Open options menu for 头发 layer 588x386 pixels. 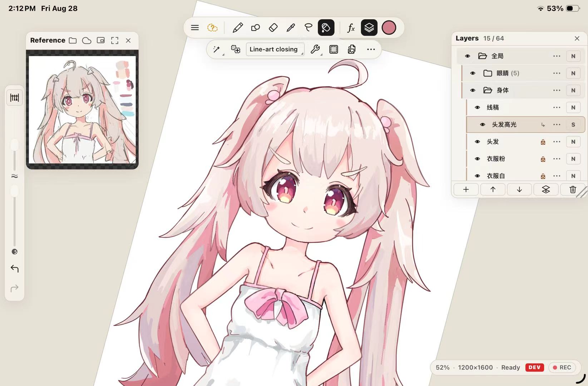pyautogui.click(x=557, y=142)
